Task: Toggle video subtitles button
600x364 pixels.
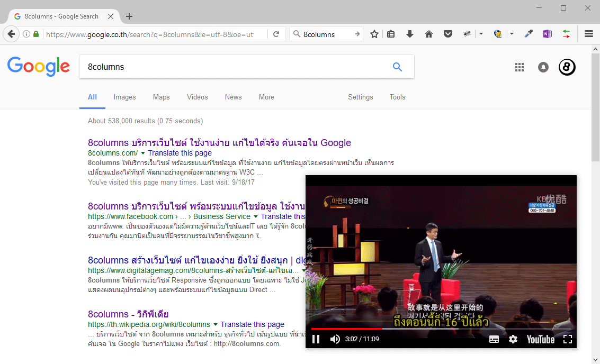Action: click(x=494, y=339)
